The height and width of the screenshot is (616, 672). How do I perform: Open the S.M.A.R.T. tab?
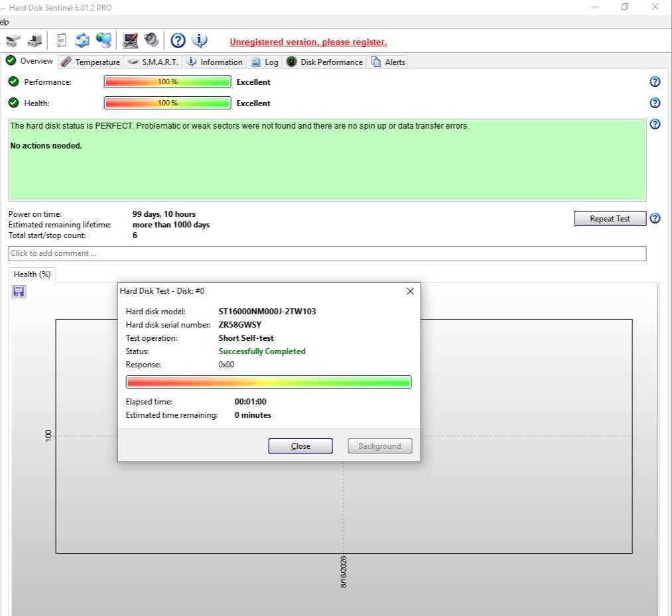tap(153, 62)
